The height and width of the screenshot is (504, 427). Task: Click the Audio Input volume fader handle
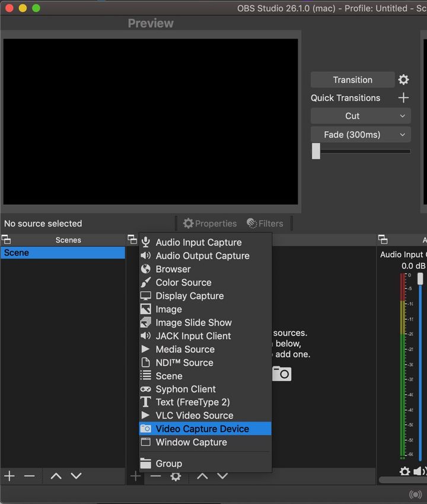coord(420,278)
